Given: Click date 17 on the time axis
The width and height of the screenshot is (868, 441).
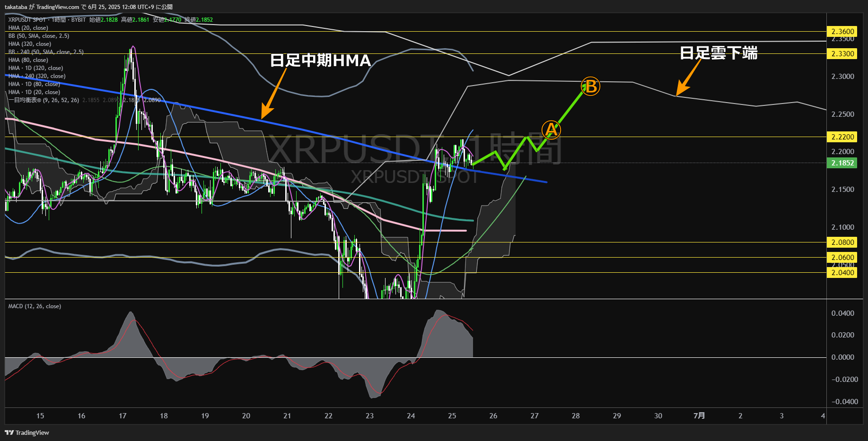Looking at the screenshot, I should point(123,416).
